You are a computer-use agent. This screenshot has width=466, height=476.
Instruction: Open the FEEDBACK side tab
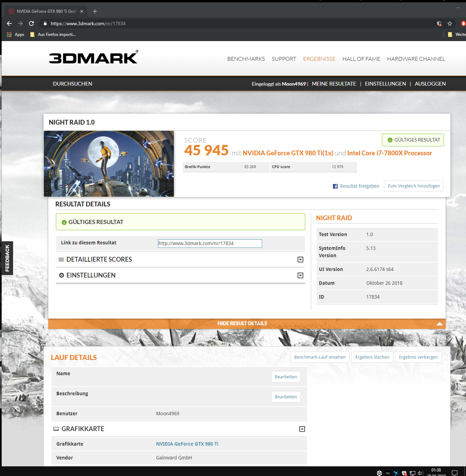[x=7, y=258]
